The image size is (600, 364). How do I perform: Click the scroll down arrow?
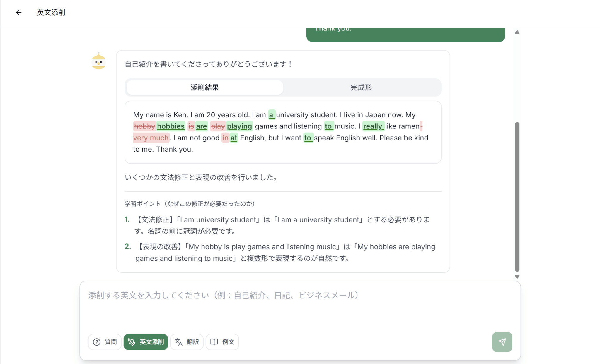point(517,277)
